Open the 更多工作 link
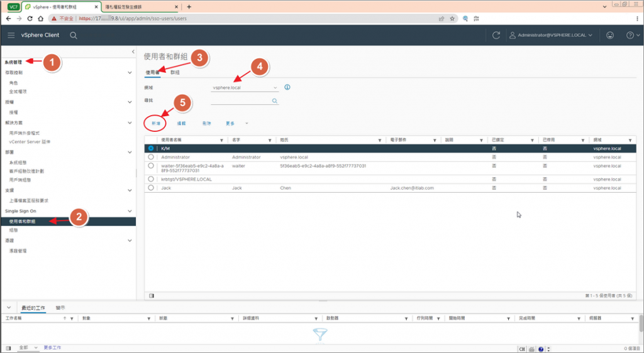644x353 pixels. click(53, 348)
